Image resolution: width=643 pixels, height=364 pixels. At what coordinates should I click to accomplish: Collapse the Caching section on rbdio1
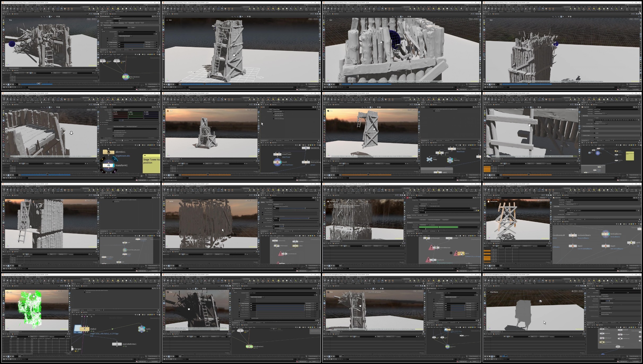[x=408, y=218]
